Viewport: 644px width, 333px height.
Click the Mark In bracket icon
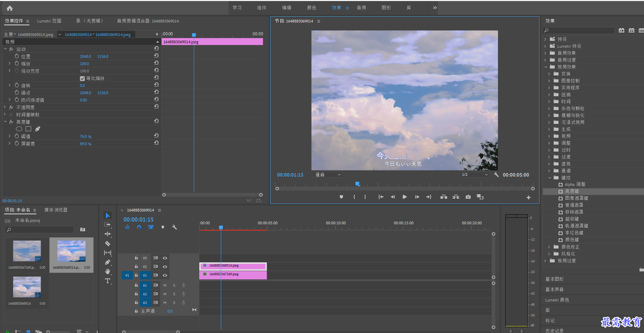click(354, 197)
